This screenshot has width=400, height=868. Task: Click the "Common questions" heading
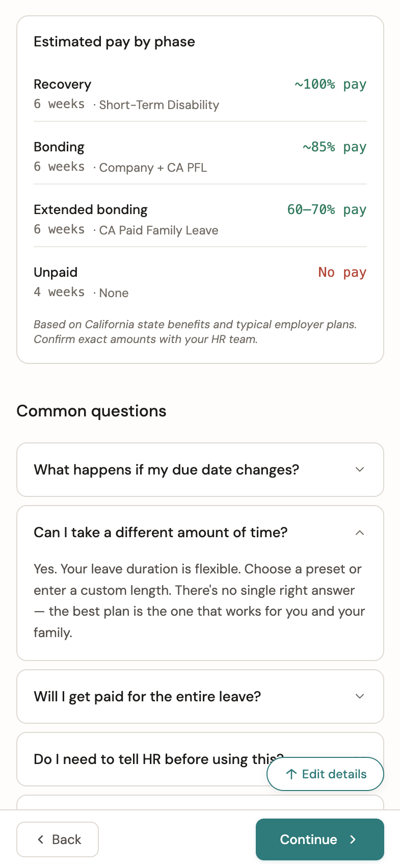tap(92, 411)
